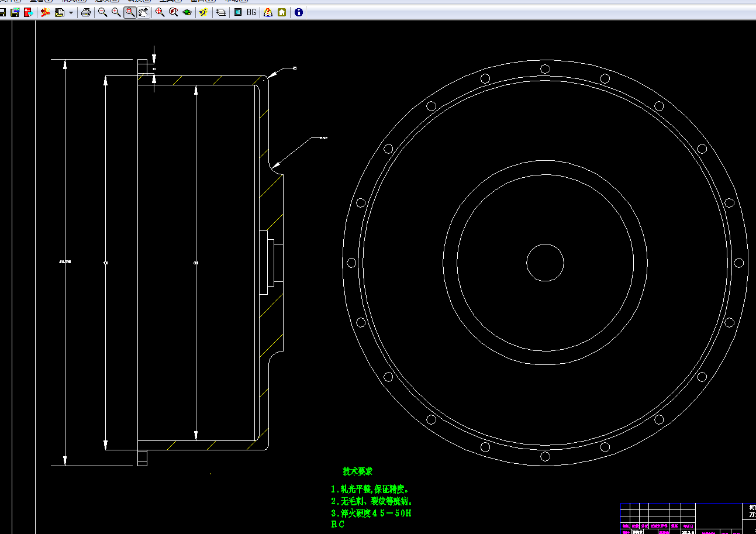Screen dimensions: 756x534
Task: Click the green 3D orbit icon
Action: pos(187,12)
